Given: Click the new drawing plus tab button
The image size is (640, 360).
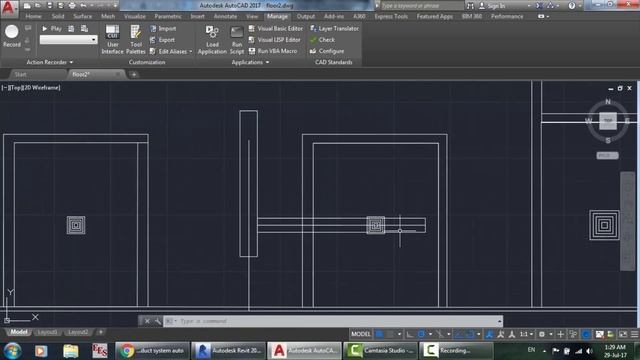Looking at the screenshot, I should pos(133,74).
